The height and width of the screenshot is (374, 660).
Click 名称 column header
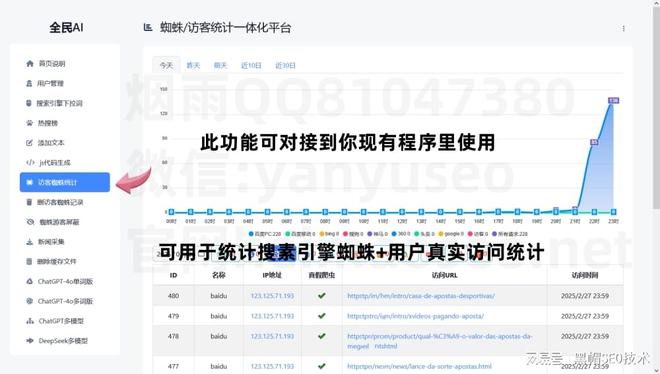pos(219,275)
